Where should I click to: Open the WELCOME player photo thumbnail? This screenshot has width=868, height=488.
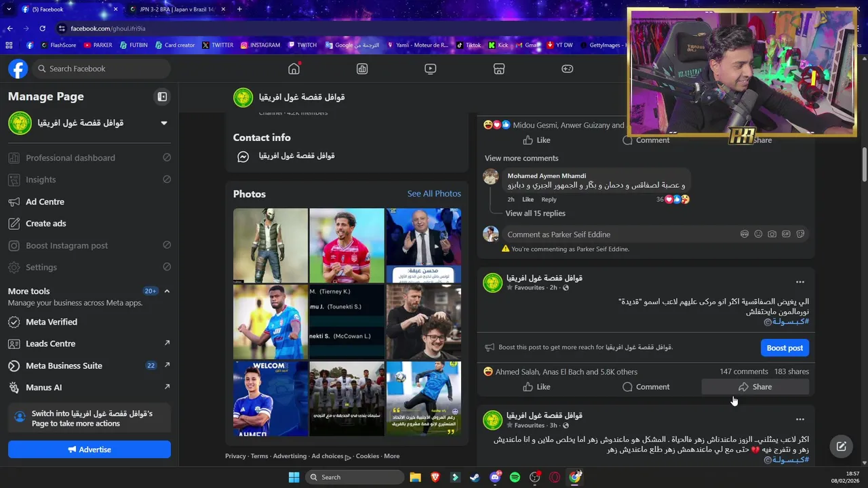(x=271, y=399)
